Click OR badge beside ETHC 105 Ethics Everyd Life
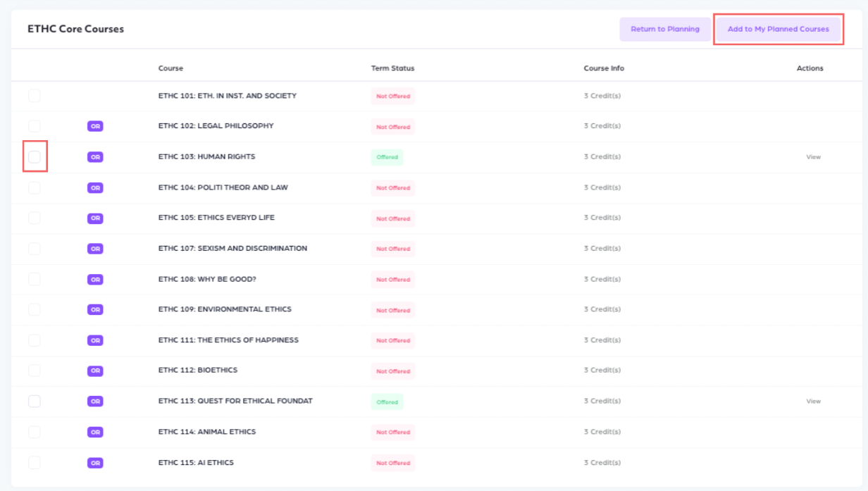The height and width of the screenshot is (491, 868). point(95,218)
